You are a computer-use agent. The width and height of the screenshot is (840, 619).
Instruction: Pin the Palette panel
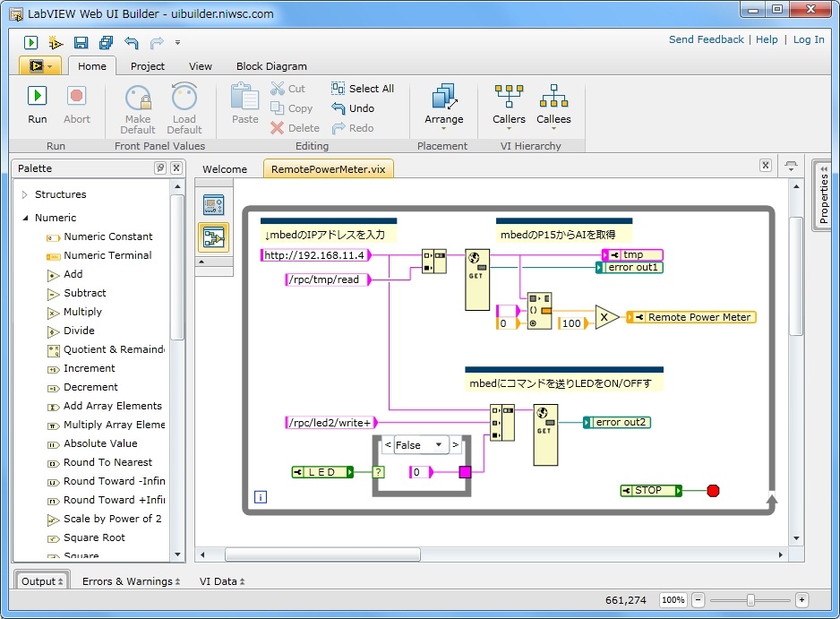(x=160, y=168)
